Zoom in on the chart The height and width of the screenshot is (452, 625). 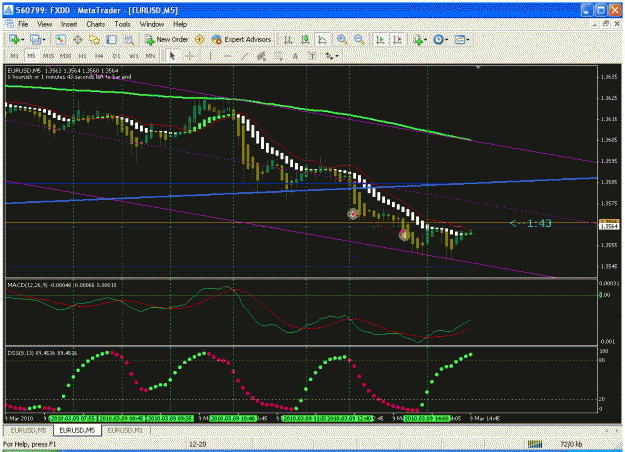(342, 39)
